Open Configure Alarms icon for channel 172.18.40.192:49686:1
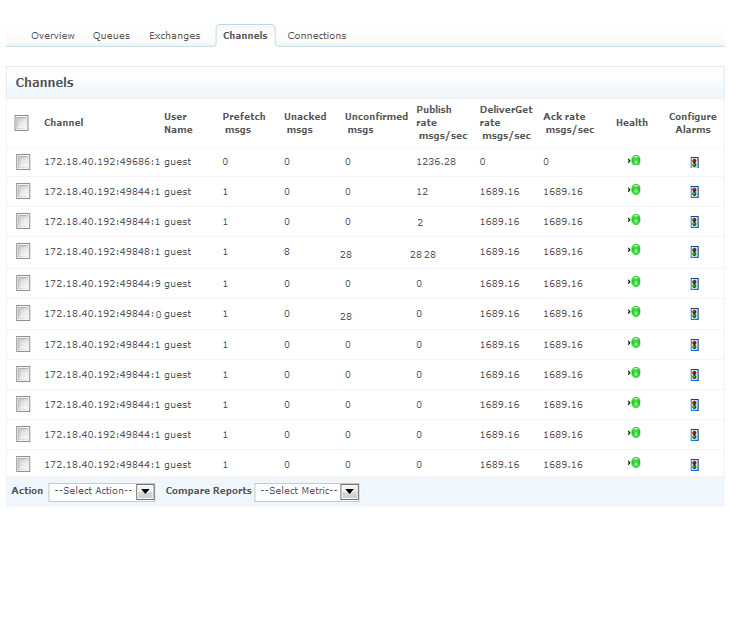This screenshot has height=630, width=731. [x=694, y=162]
